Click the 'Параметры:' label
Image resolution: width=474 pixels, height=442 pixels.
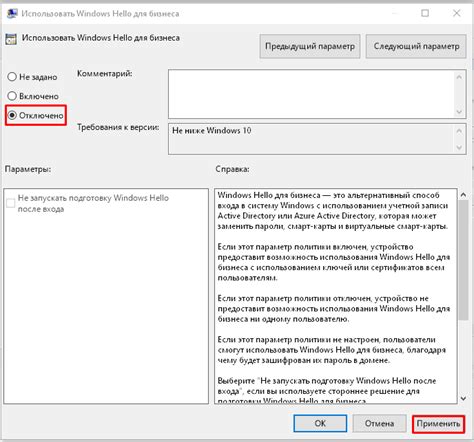point(28,169)
